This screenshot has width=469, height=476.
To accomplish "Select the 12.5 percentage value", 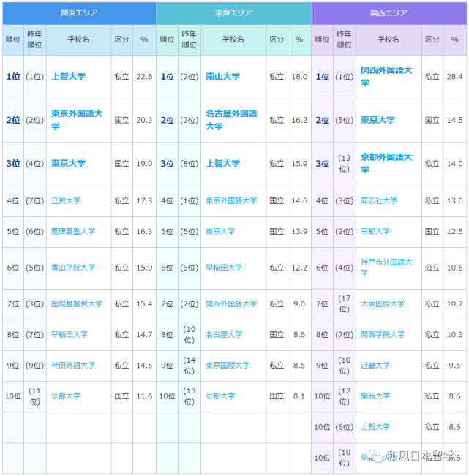I will click(x=454, y=231).
